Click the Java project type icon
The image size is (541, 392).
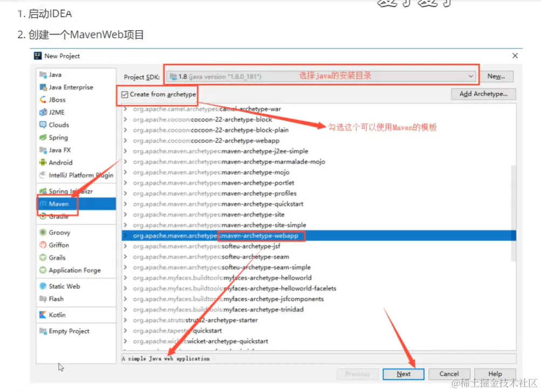(x=43, y=74)
